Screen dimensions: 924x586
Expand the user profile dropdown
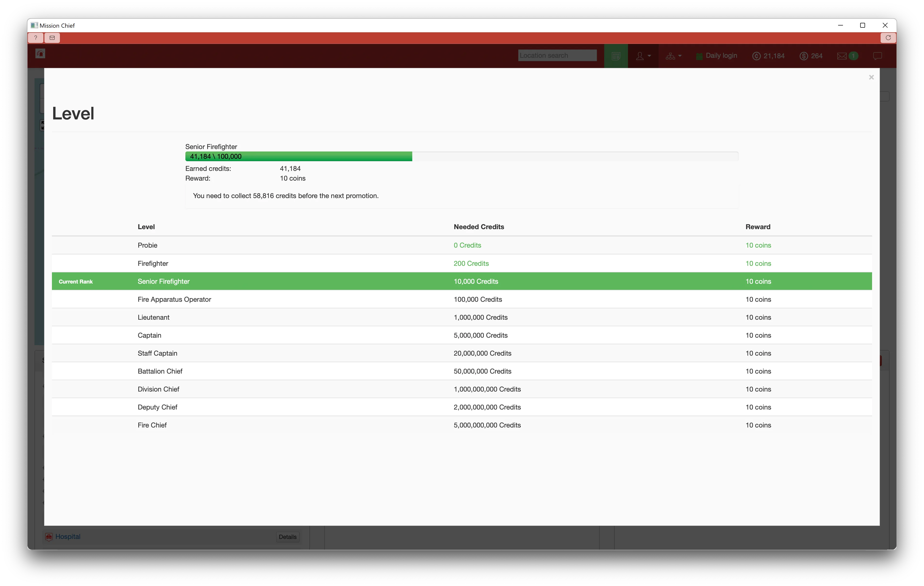click(643, 56)
